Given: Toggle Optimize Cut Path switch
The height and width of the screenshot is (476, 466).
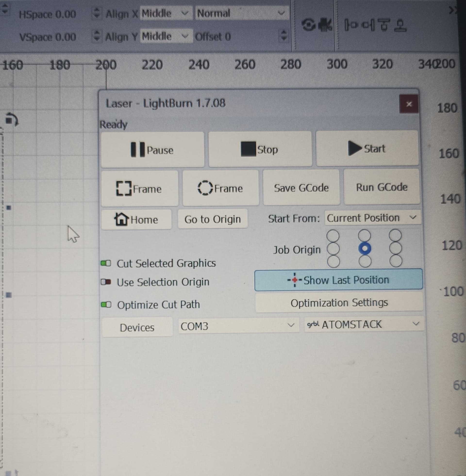Looking at the screenshot, I should click(106, 305).
